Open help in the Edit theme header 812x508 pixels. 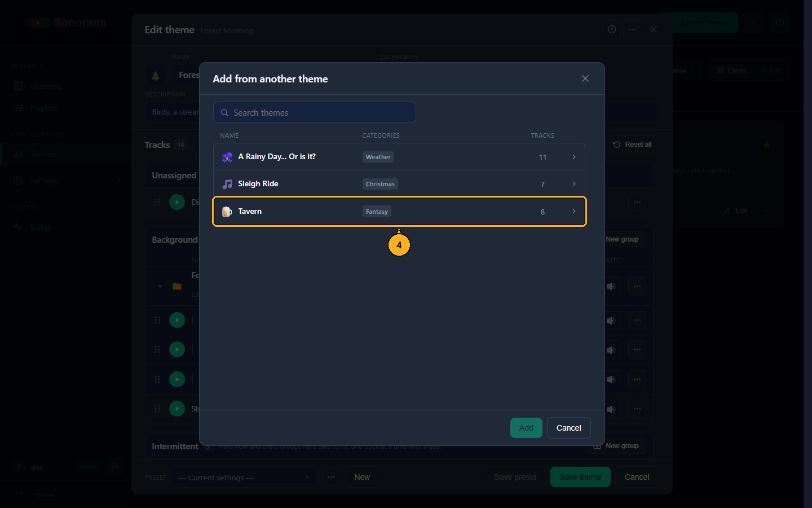612,29
